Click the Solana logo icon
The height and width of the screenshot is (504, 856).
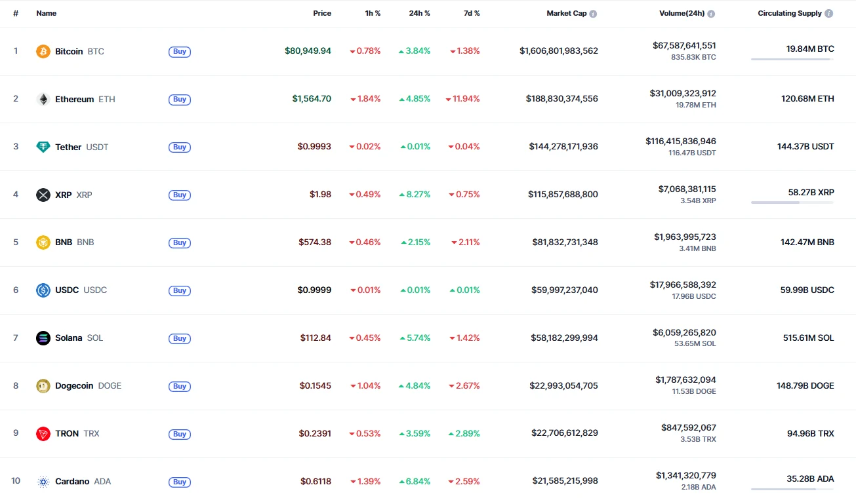(x=43, y=338)
